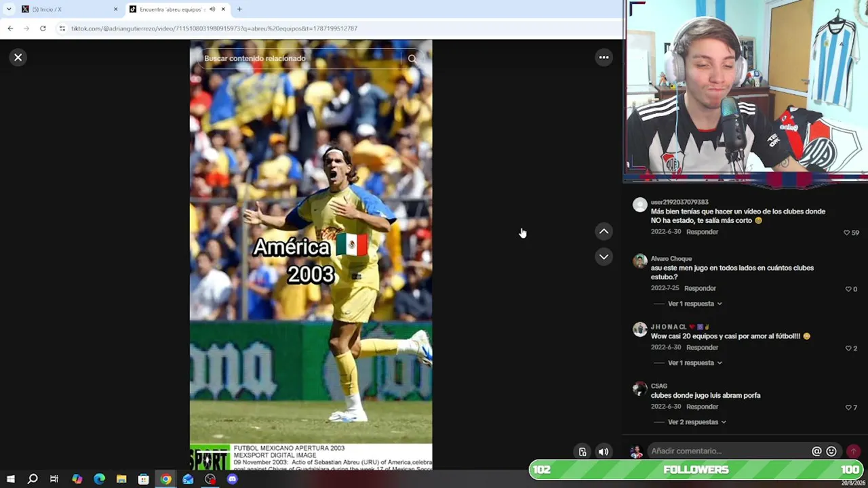
Task: Click the username 'Alvaro Choque'
Action: (x=671, y=259)
